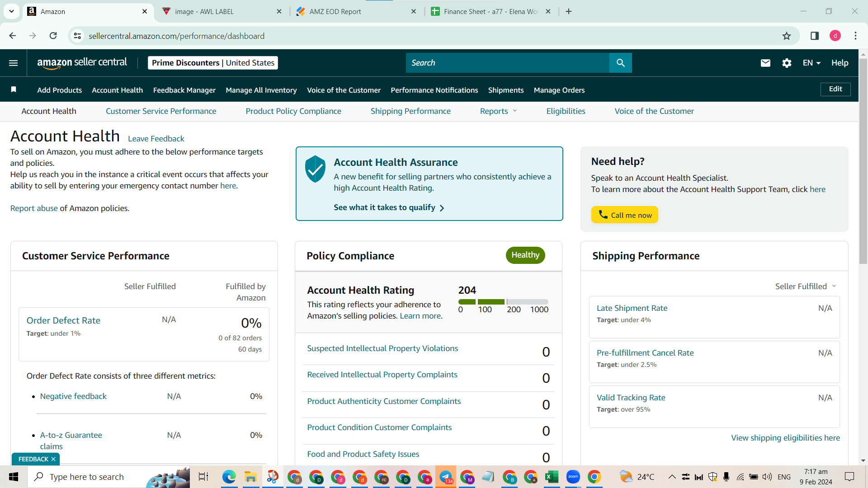Open File Explorer from the taskbar

pos(250,477)
